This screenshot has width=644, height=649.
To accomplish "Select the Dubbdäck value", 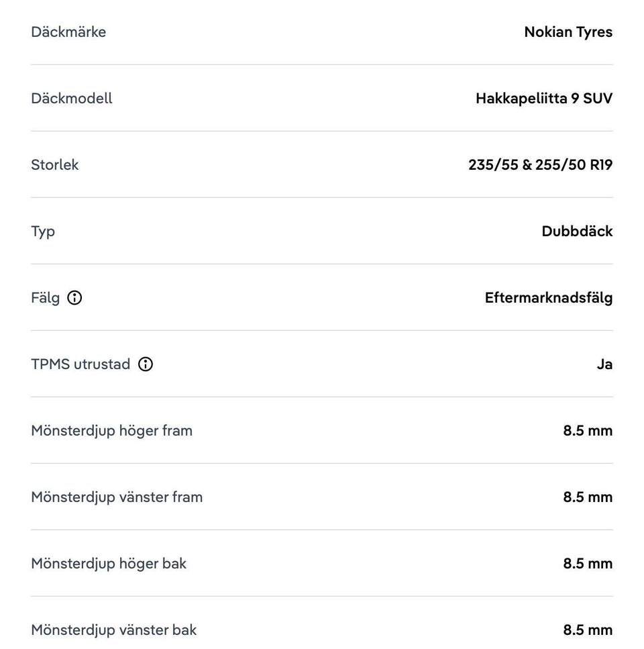I will click(577, 231).
